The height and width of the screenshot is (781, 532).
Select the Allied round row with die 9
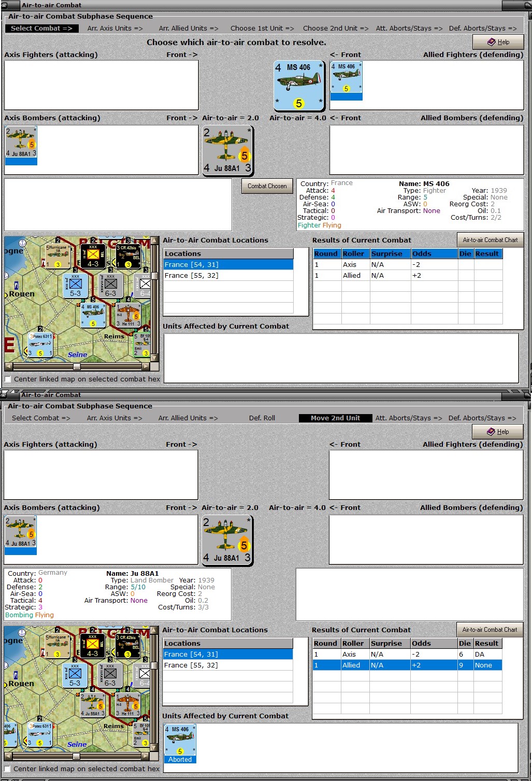click(407, 665)
